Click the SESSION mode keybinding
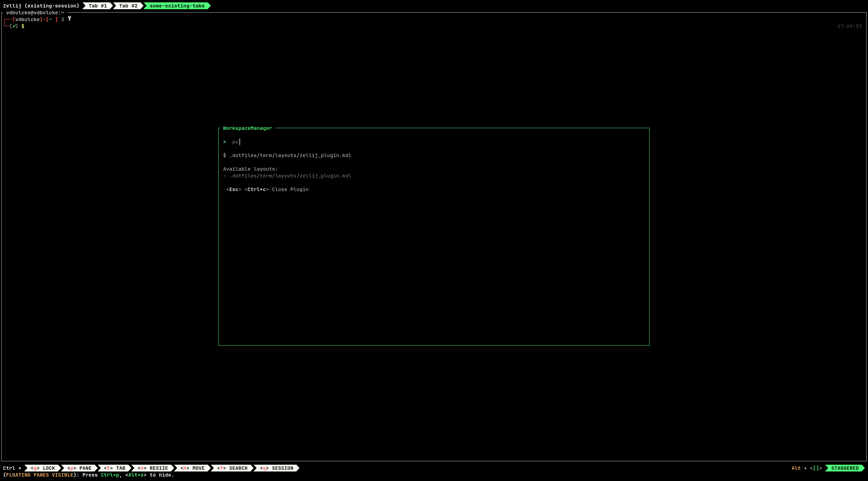This screenshot has width=868, height=481. tap(276, 468)
